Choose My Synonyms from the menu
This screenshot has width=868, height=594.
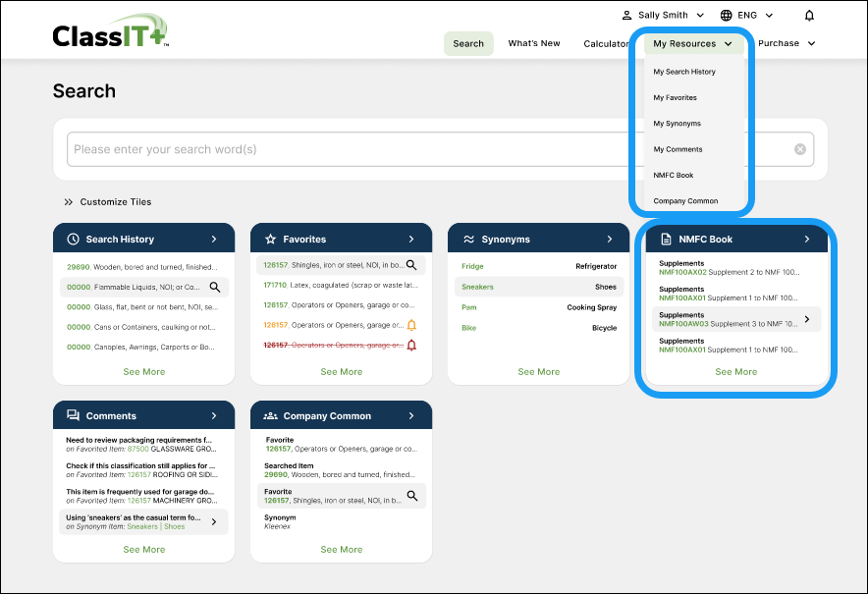pos(677,124)
